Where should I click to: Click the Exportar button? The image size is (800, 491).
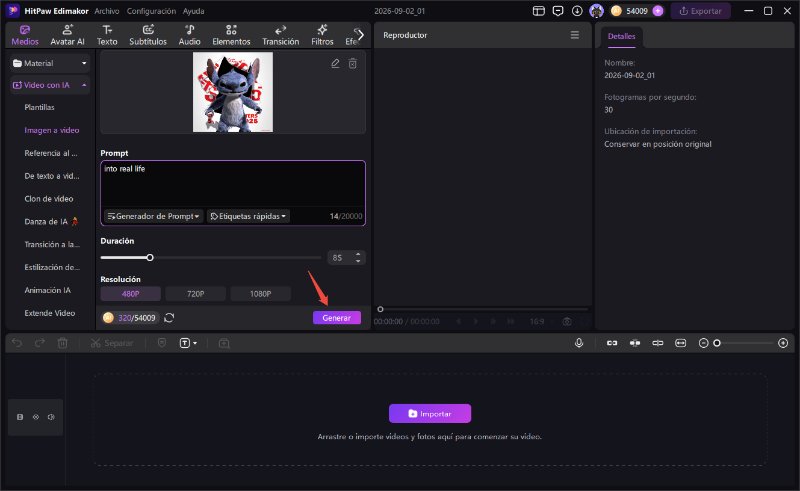(700, 11)
